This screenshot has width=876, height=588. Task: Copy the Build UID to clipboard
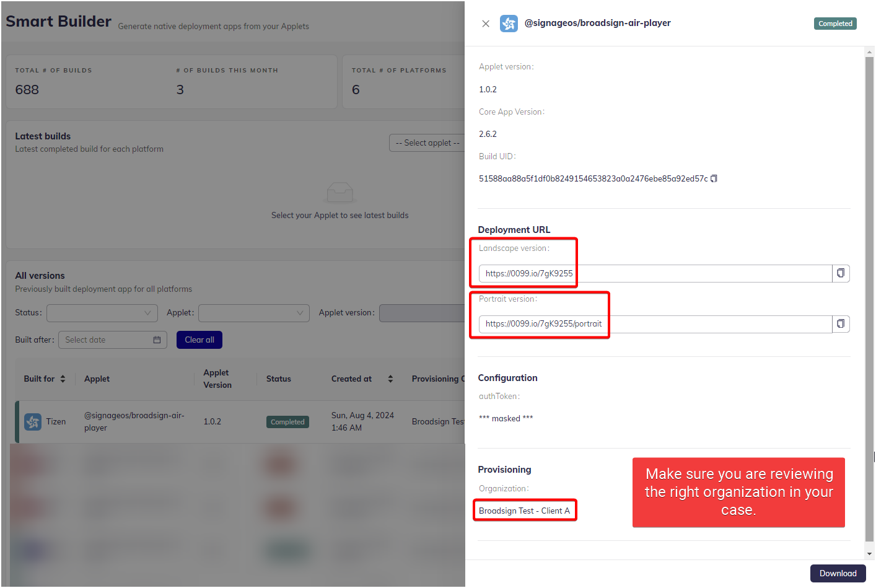[x=714, y=178]
